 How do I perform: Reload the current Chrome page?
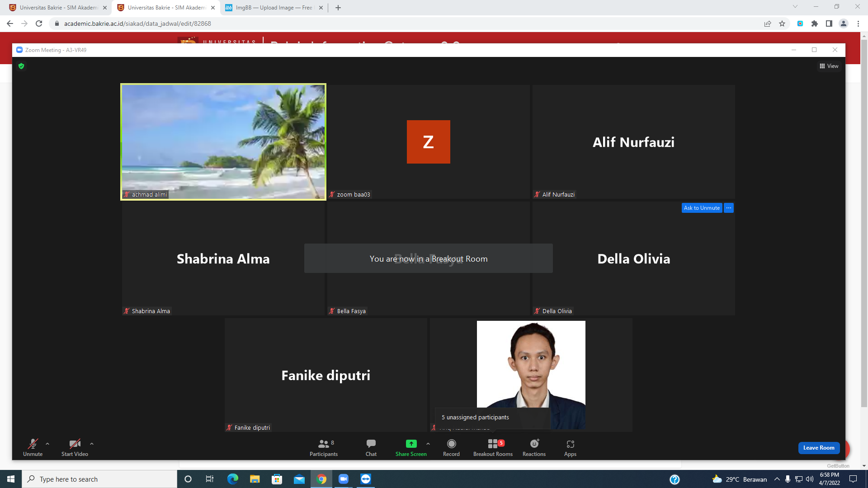(x=39, y=23)
